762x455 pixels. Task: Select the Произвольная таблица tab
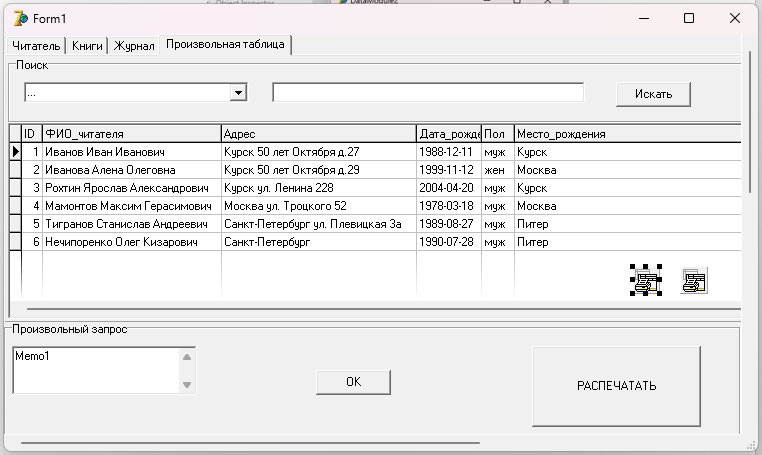point(225,44)
